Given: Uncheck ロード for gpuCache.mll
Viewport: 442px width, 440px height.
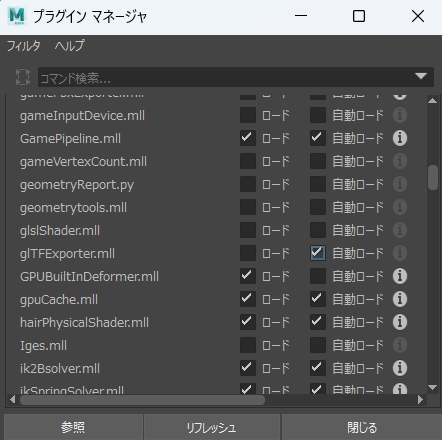Looking at the screenshot, I should click(248, 299).
